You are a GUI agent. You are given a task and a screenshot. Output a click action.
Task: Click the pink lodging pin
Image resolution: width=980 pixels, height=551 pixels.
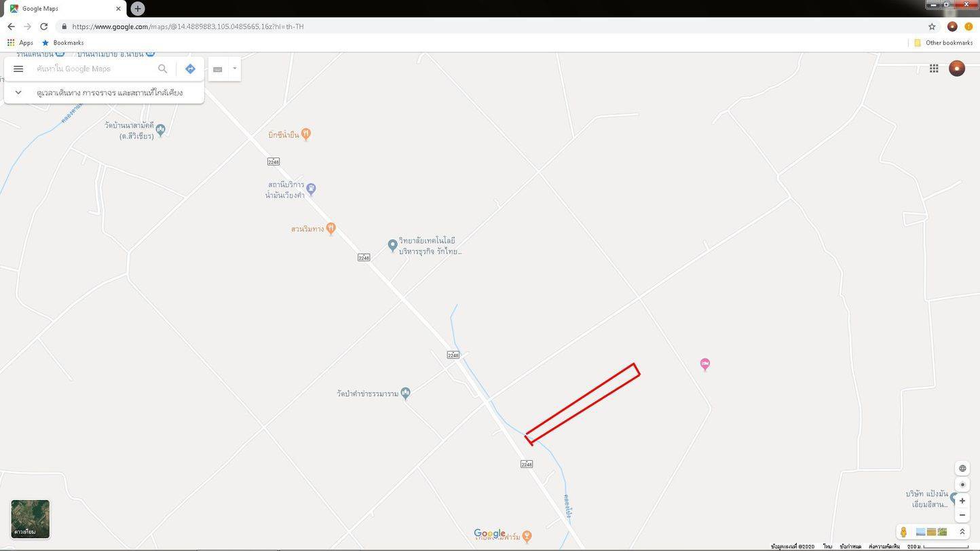[x=705, y=364]
